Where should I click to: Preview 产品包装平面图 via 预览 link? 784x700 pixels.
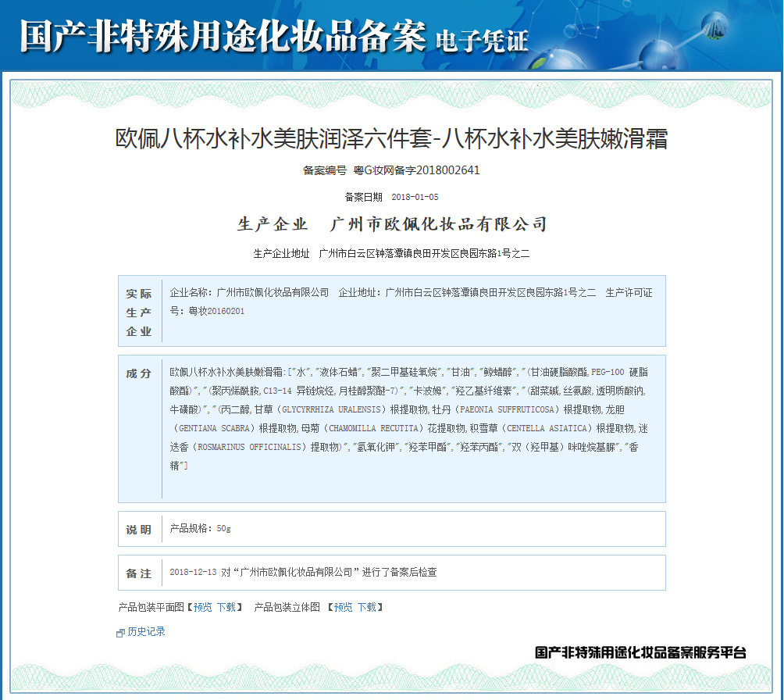pos(203,607)
